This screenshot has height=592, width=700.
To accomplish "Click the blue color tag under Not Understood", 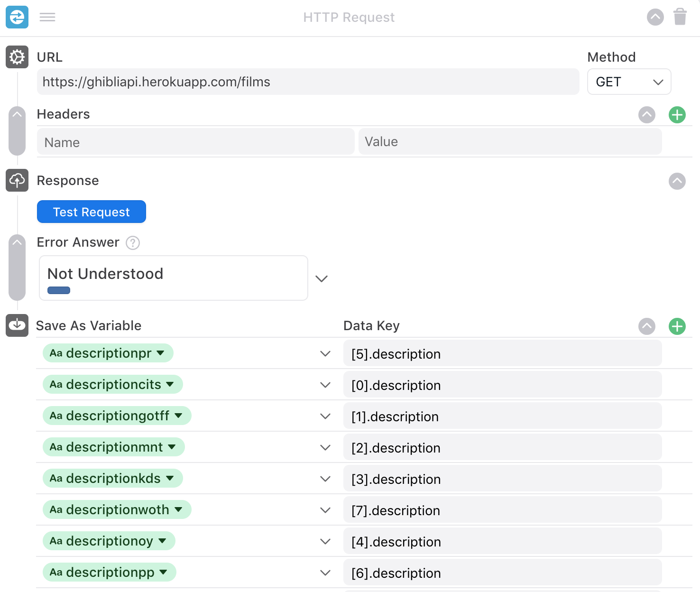I will point(59,290).
